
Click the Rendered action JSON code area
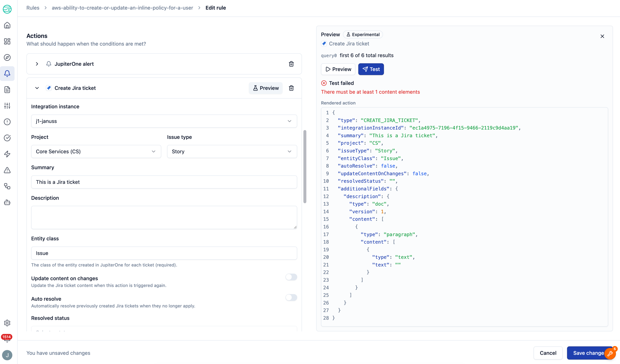point(464,217)
